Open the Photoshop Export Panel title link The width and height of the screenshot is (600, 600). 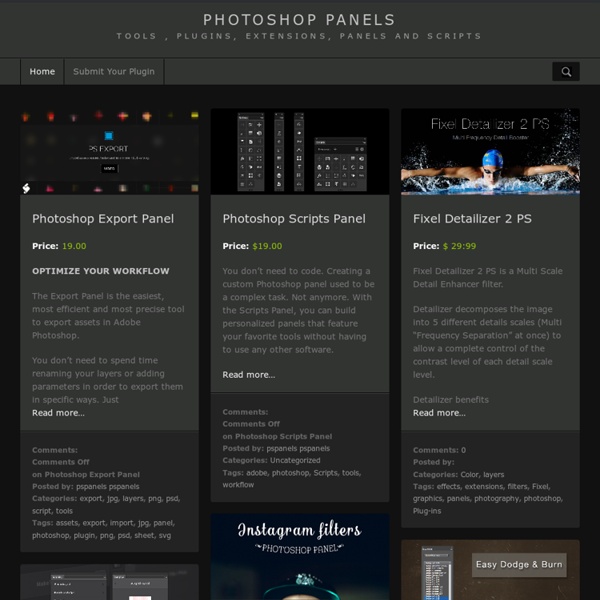[103, 219]
